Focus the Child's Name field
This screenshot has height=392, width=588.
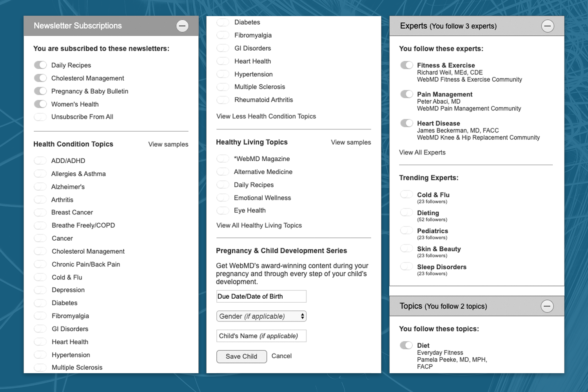261,336
